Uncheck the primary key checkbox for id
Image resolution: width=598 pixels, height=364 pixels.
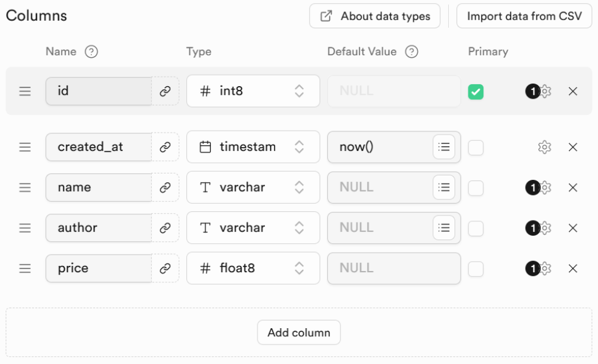pos(476,92)
